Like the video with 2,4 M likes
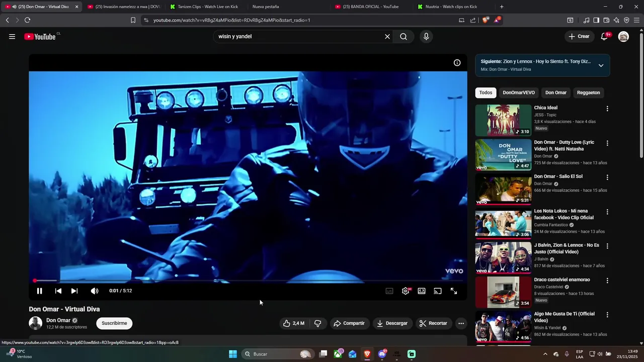Image resolution: width=644 pixels, height=362 pixels. click(x=294, y=323)
